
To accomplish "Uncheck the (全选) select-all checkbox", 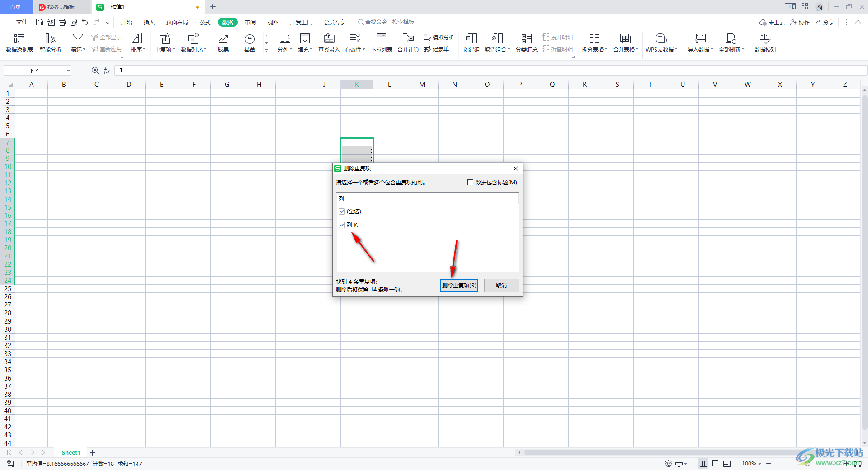I will tap(342, 211).
